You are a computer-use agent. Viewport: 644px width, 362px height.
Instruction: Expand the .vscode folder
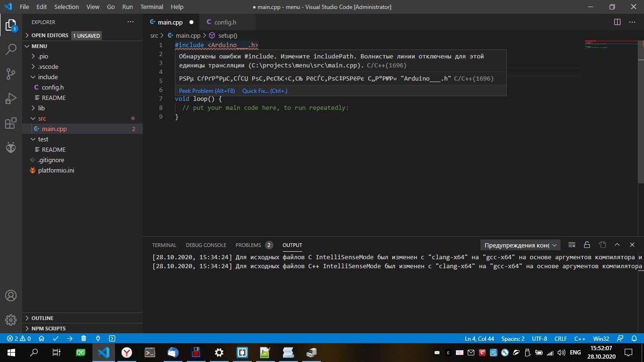click(83, 66)
